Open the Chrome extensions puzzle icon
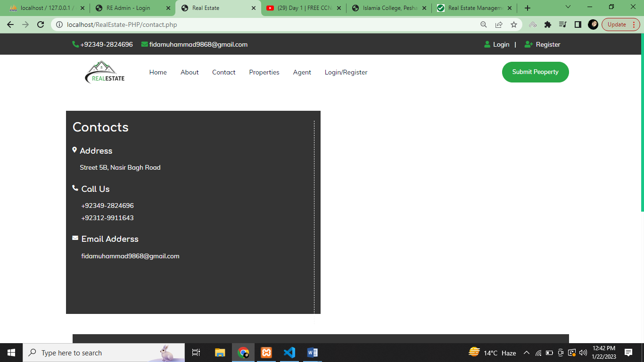 (x=547, y=25)
